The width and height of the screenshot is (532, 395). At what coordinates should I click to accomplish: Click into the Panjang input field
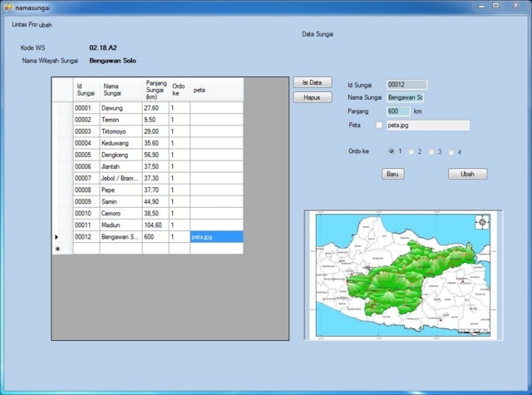[398, 111]
